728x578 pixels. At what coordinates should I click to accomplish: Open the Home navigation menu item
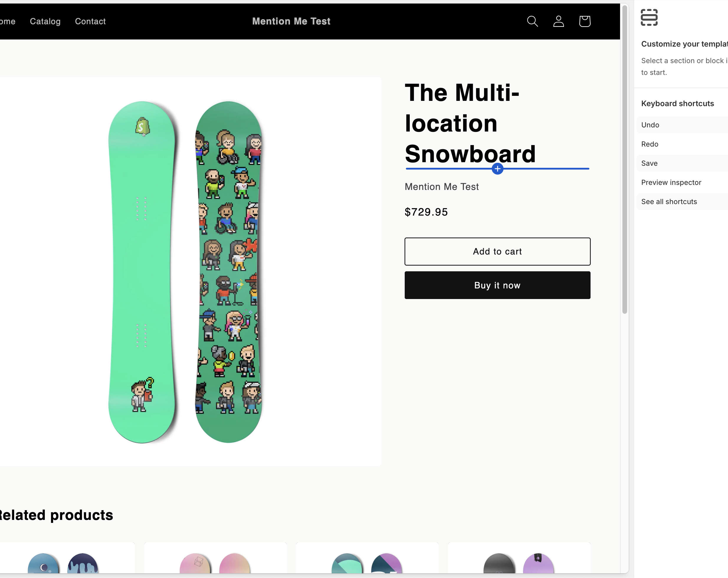[x=7, y=21]
